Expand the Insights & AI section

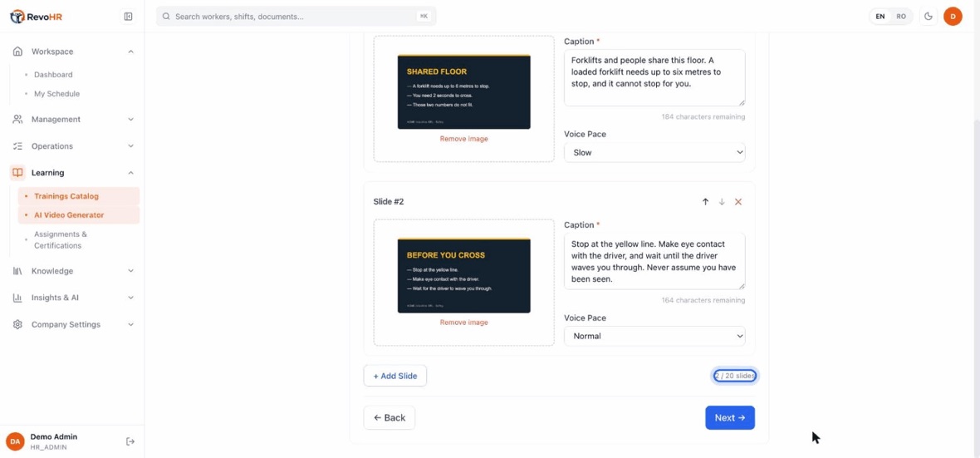point(74,298)
